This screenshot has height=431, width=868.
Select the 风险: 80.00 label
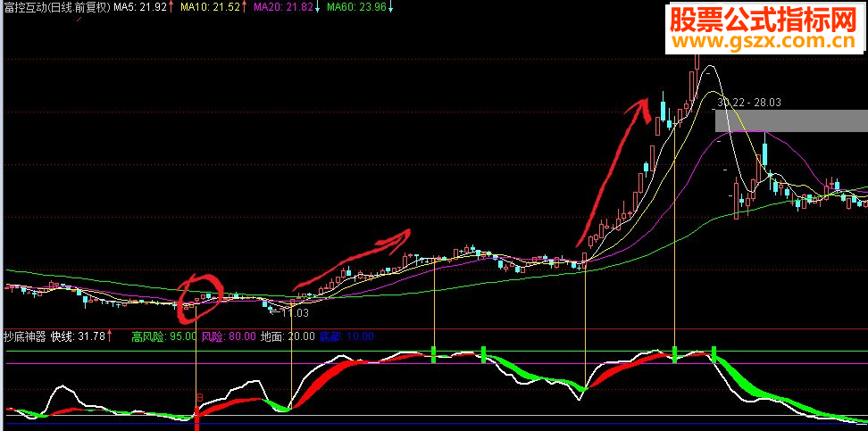pos(229,336)
